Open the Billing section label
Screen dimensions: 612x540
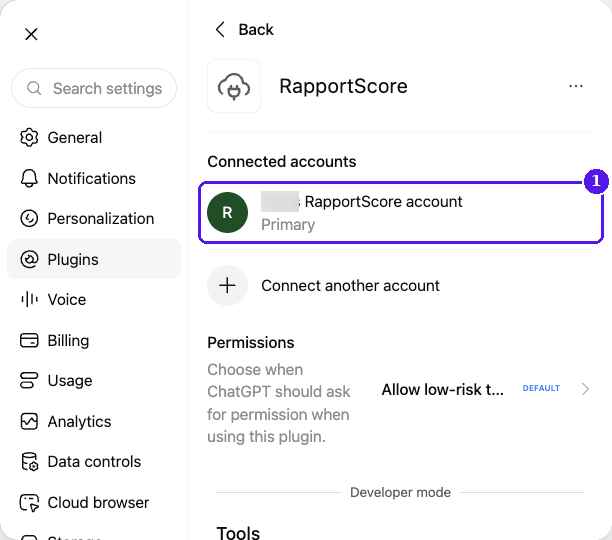point(68,341)
